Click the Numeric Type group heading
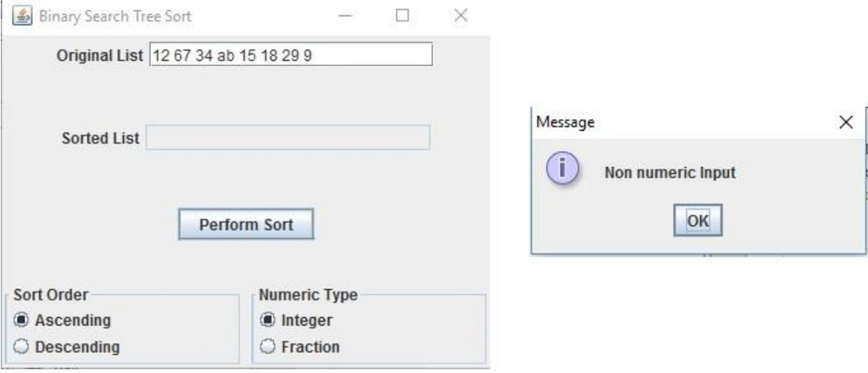 pos(308,295)
